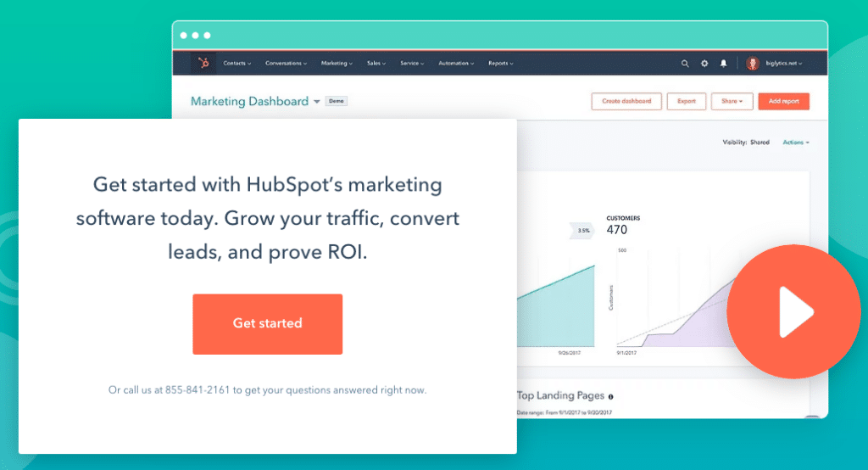868x470 pixels.
Task: Click the Export button
Action: coord(687,102)
